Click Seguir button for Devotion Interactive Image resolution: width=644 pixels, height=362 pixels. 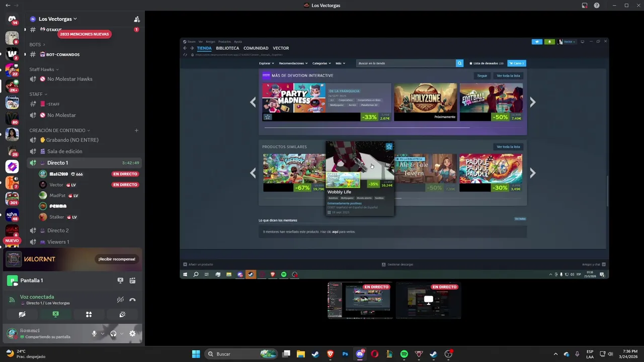(x=482, y=75)
